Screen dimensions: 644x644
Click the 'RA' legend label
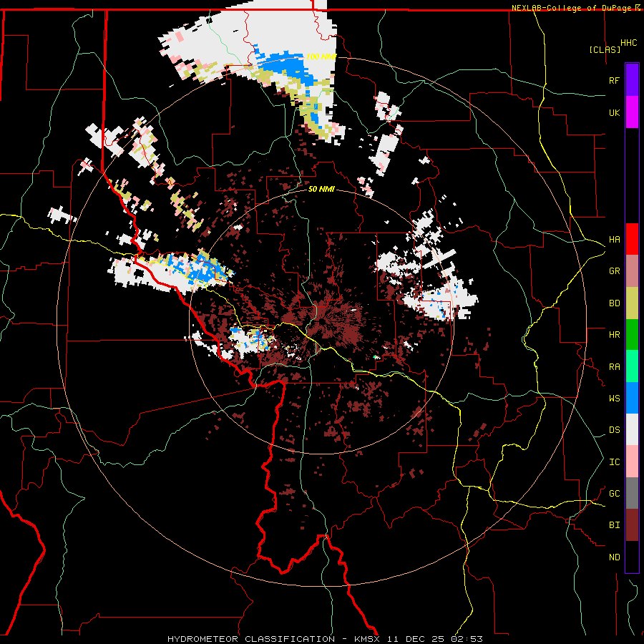(x=614, y=367)
